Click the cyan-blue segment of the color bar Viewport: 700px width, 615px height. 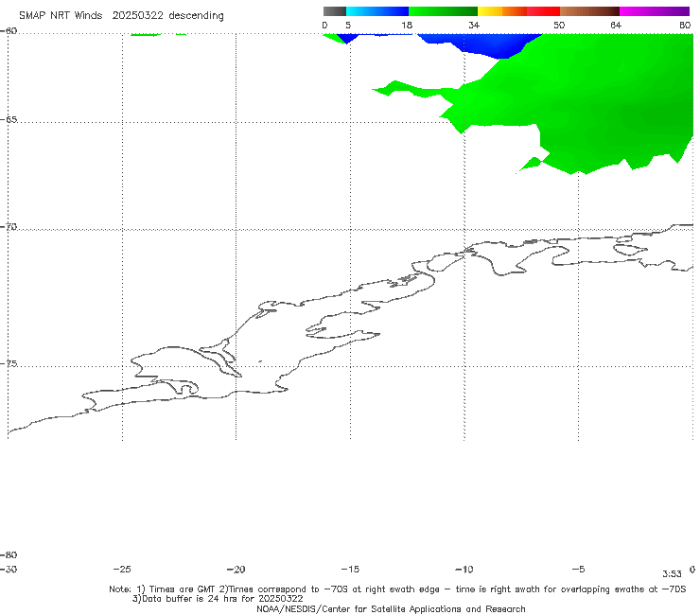(377, 11)
